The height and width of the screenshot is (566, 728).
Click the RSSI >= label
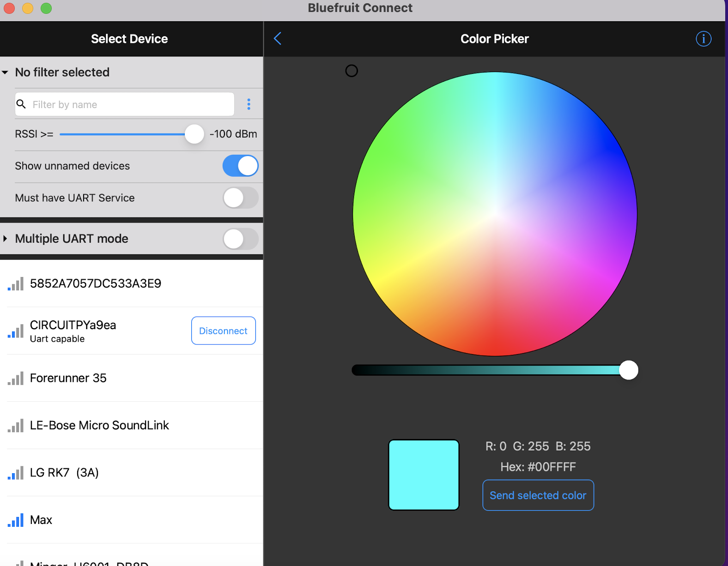pos(34,134)
